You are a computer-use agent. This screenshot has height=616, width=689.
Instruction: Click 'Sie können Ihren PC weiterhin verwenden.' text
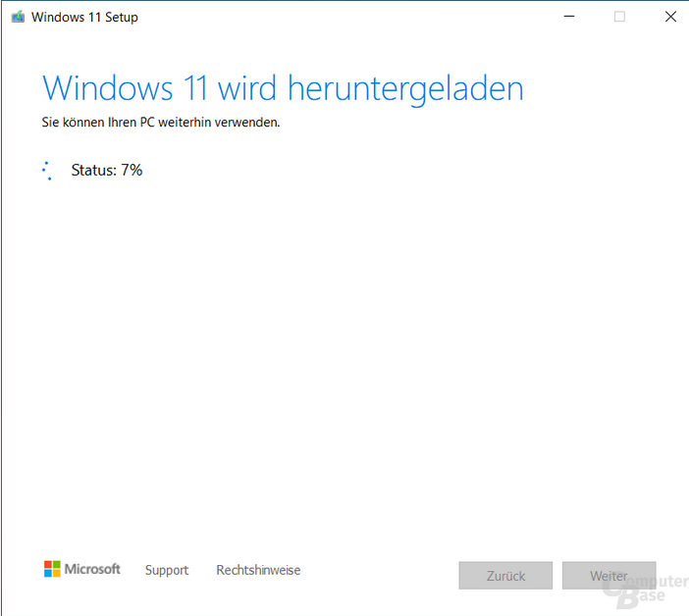(x=161, y=122)
